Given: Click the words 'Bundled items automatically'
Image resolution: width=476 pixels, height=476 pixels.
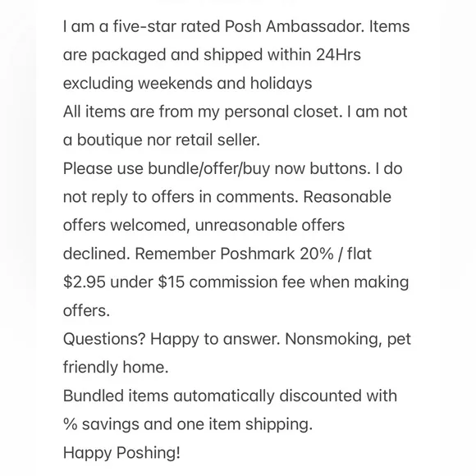Looking at the screenshot, I should 168,396.
